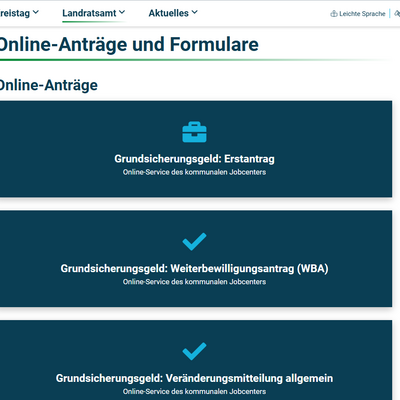Expand the chevron next to Aktuelles
Image resolution: width=400 pixels, height=400 pixels.
point(195,12)
